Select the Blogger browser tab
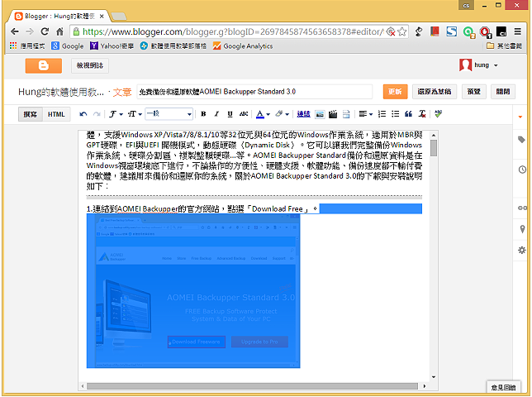Screen dimensions: 532x397 59,16
